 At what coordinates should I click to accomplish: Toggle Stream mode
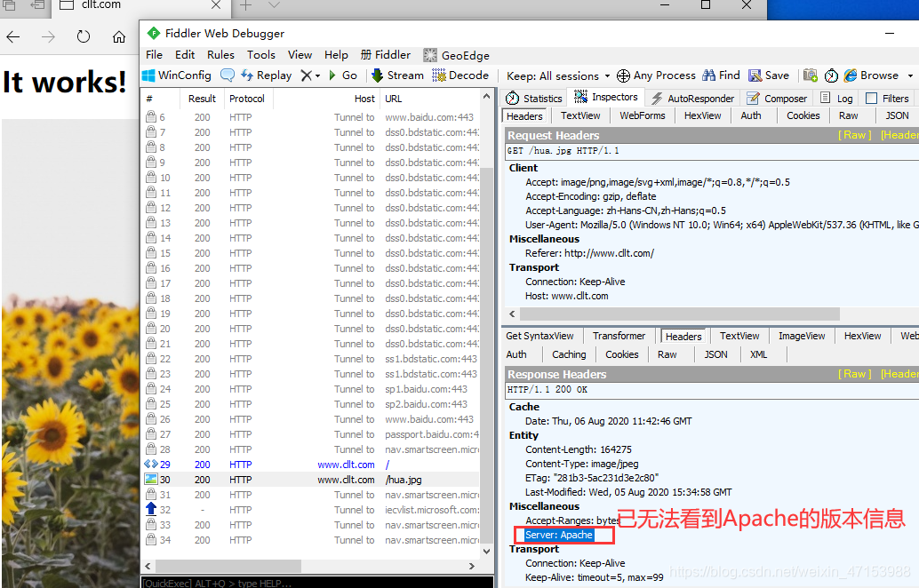(x=398, y=75)
